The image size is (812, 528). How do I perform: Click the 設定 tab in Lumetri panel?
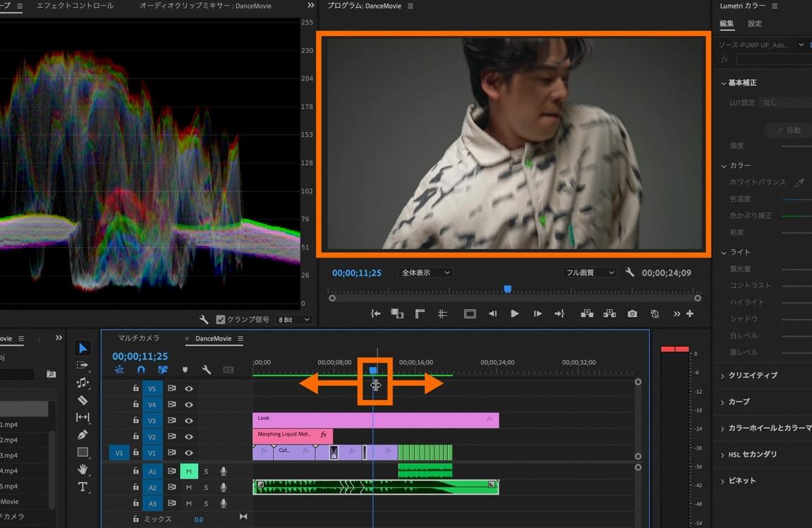point(755,24)
